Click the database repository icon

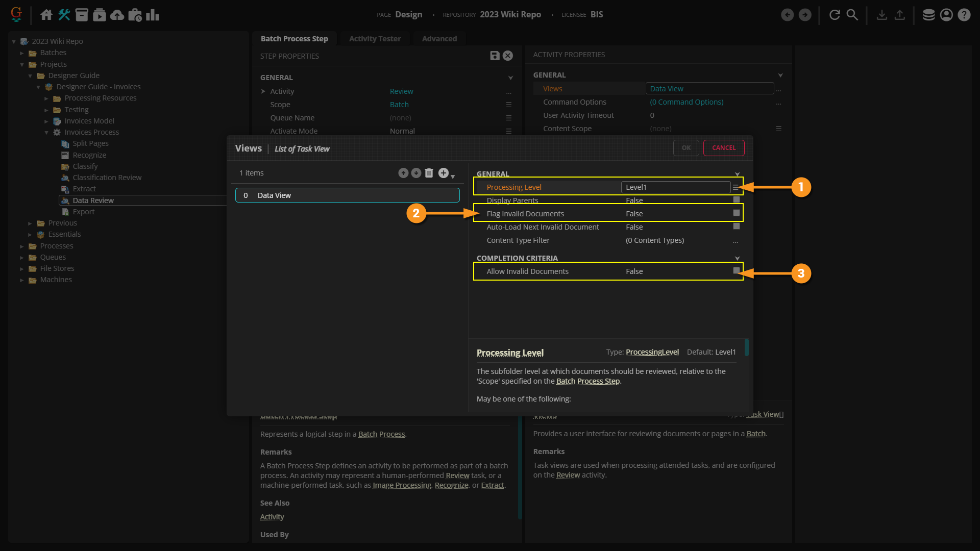(928, 15)
